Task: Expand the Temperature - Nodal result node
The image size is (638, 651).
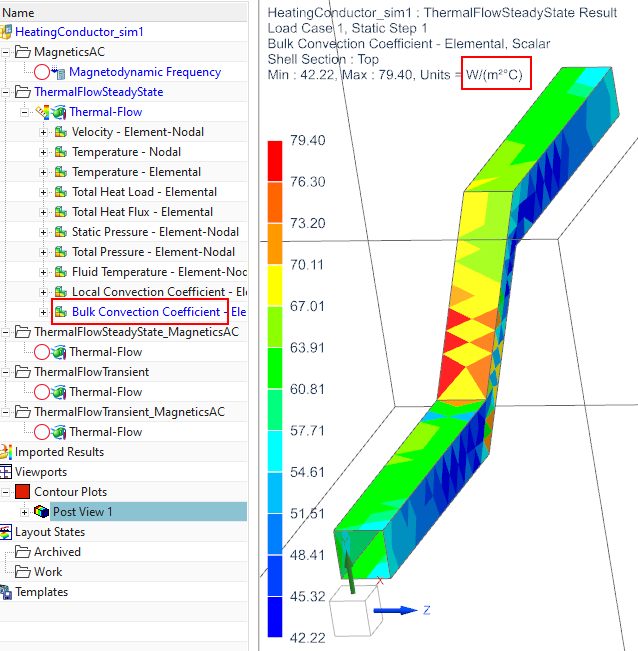Action: [x=43, y=152]
